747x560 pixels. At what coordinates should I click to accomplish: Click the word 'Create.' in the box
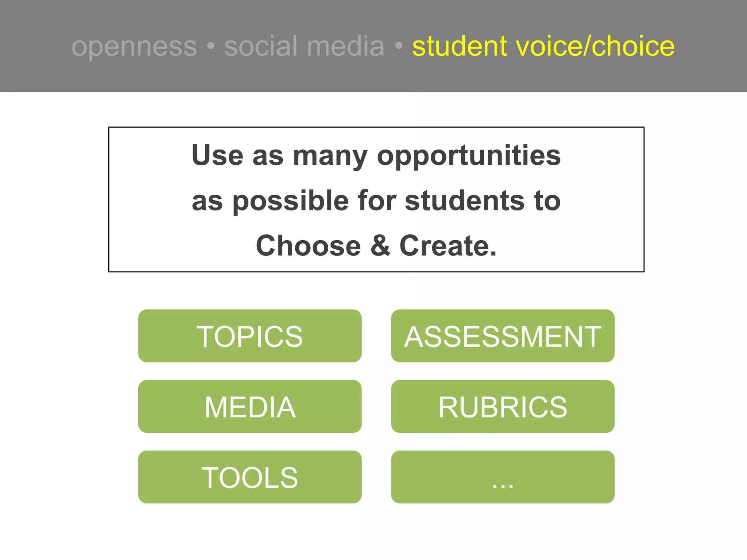click(448, 246)
